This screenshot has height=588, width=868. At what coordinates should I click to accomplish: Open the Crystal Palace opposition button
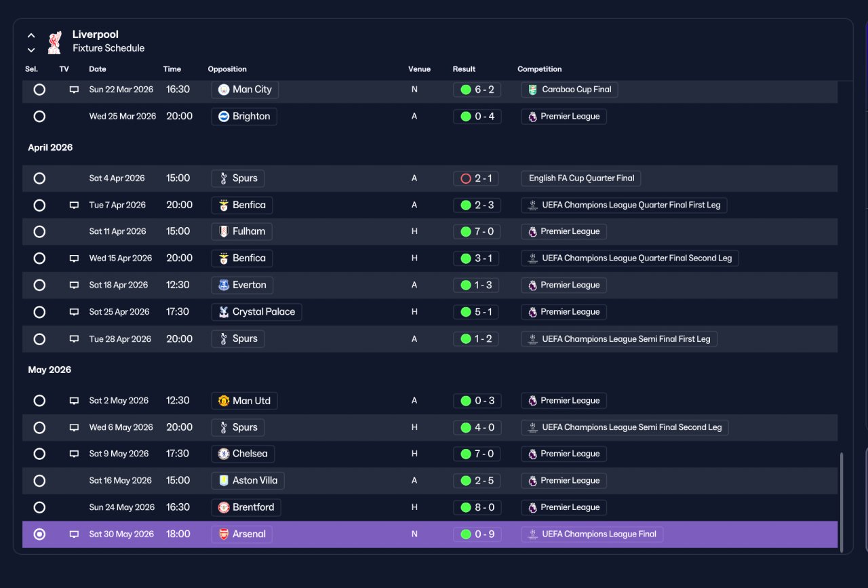pos(257,312)
